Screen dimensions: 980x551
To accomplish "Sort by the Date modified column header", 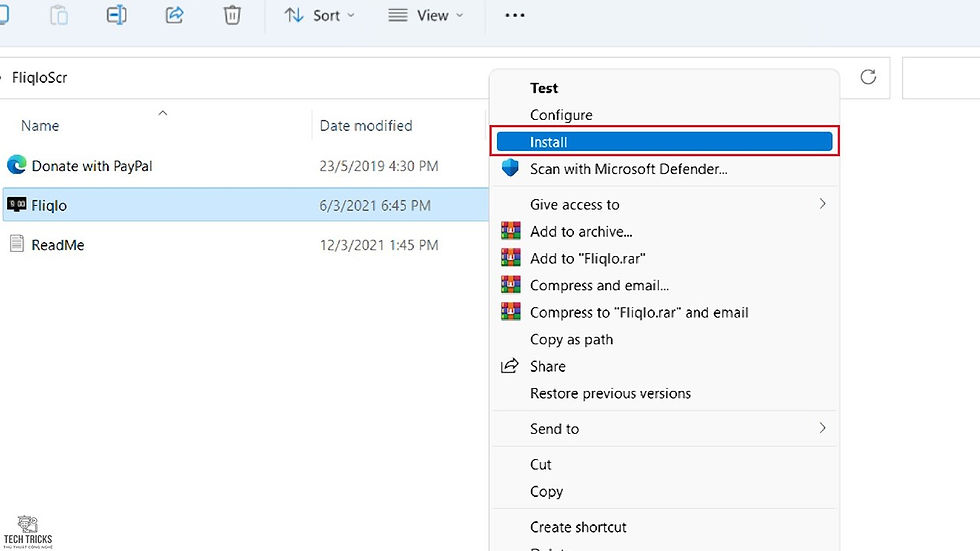I will pos(366,126).
